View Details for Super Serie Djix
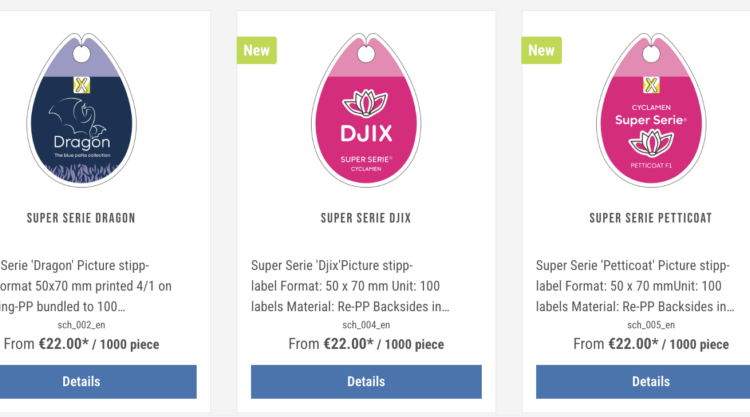The width and height of the screenshot is (750, 417). pos(366,382)
